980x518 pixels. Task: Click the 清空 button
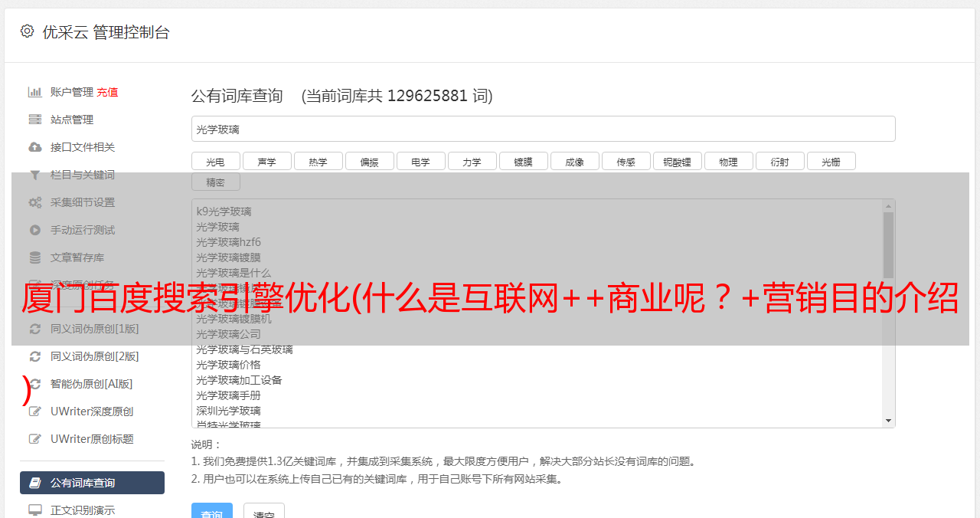tap(264, 511)
